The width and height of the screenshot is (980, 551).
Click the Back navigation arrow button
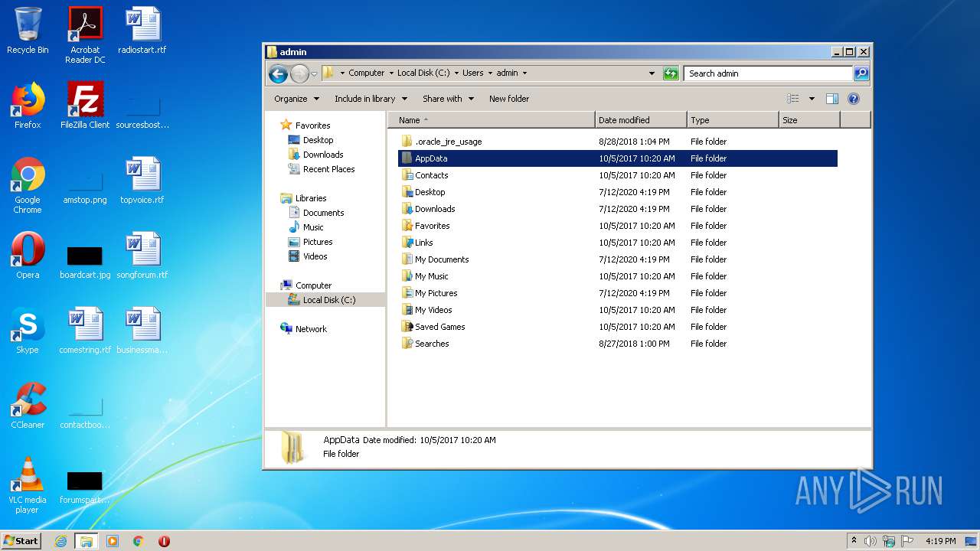(x=278, y=73)
